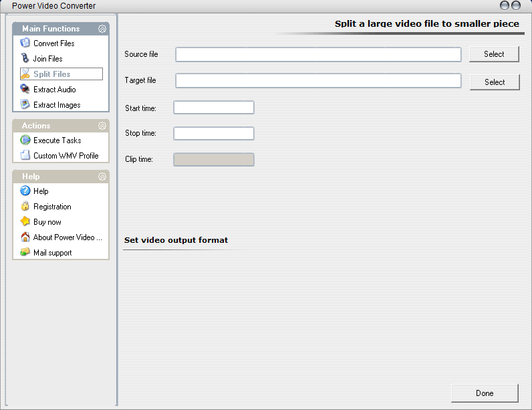Click the Set video output format heading
This screenshot has width=532, height=410.
coord(176,240)
